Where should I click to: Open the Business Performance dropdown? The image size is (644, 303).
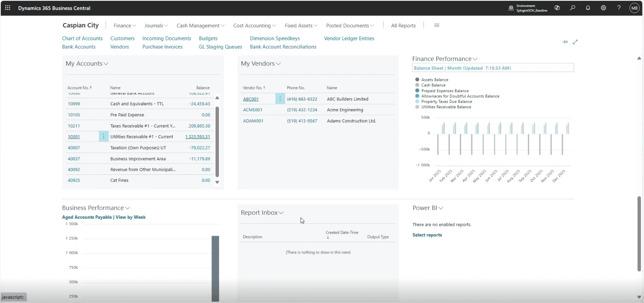click(x=96, y=208)
